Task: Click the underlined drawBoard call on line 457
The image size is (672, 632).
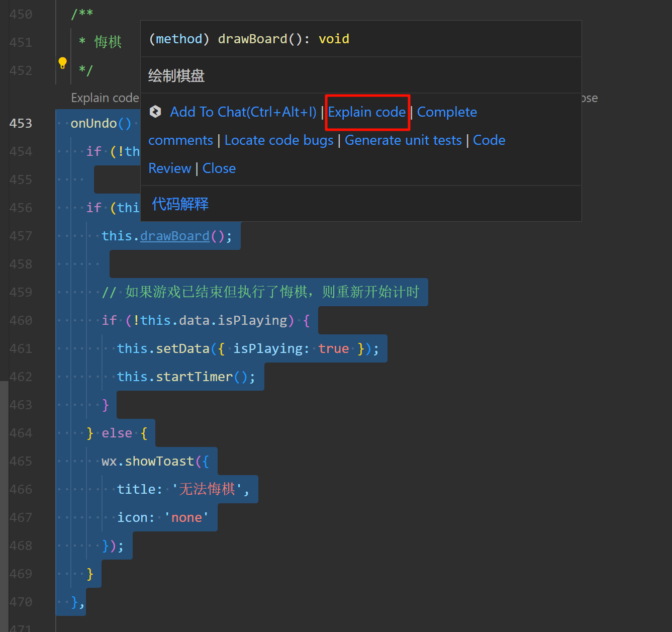Action: (174, 236)
